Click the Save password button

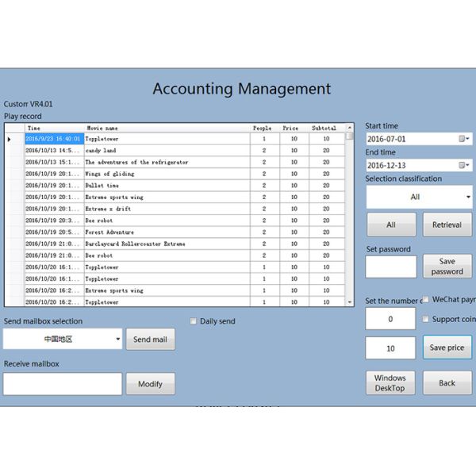click(x=447, y=267)
